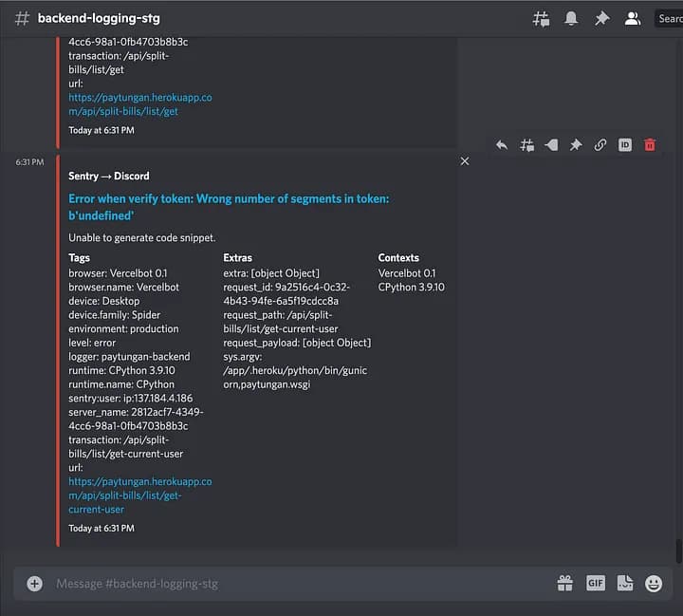
Task: Click 'Sentry → Discord' embed author text
Action: pyautogui.click(x=109, y=177)
